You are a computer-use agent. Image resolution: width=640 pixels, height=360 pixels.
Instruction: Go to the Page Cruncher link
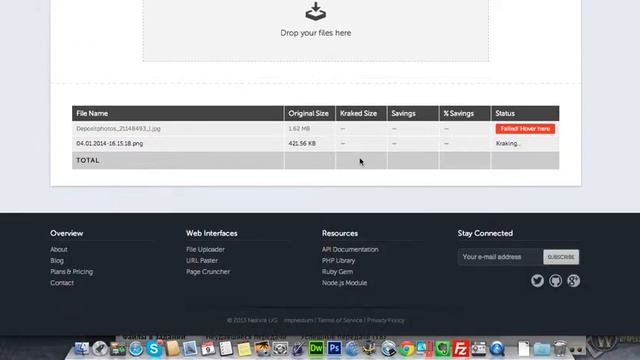[208, 272]
